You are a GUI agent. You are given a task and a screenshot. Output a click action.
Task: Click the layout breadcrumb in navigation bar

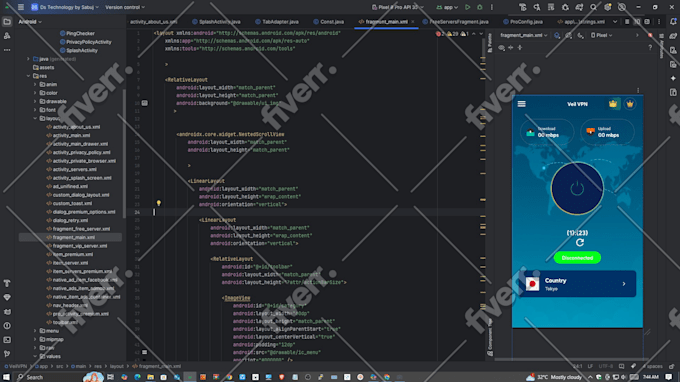116,366
